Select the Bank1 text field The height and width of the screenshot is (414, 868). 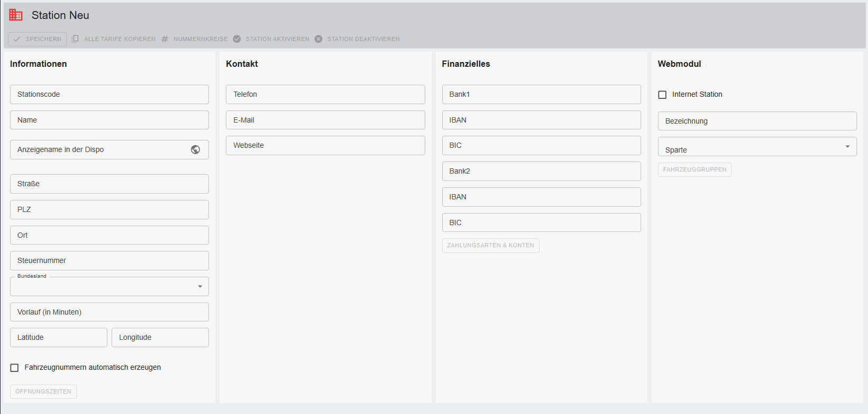541,95
